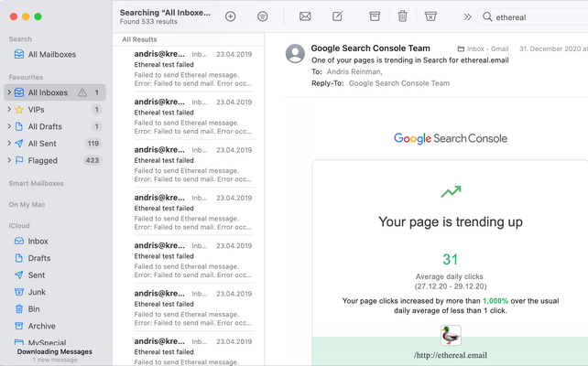Viewport: 588px width, 366px height.
Task: Expand the Flagged mailbox group
Action: [x=8, y=160]
